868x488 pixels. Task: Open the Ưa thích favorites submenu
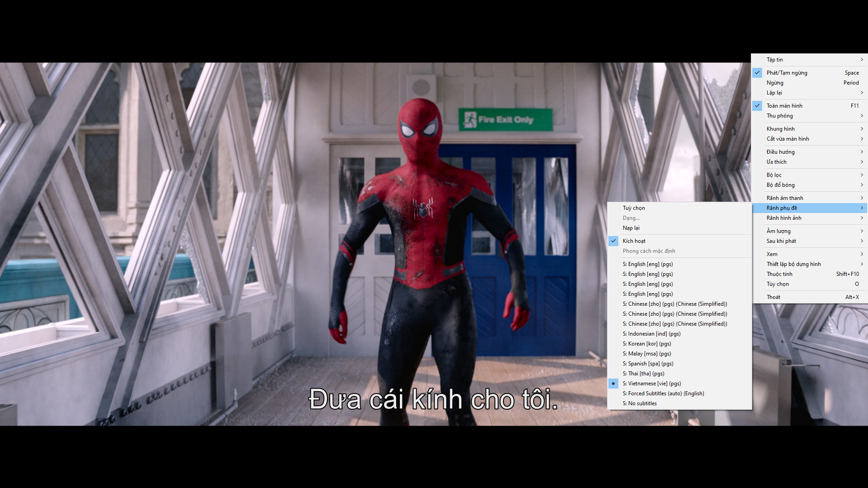[x=810, y=162]
